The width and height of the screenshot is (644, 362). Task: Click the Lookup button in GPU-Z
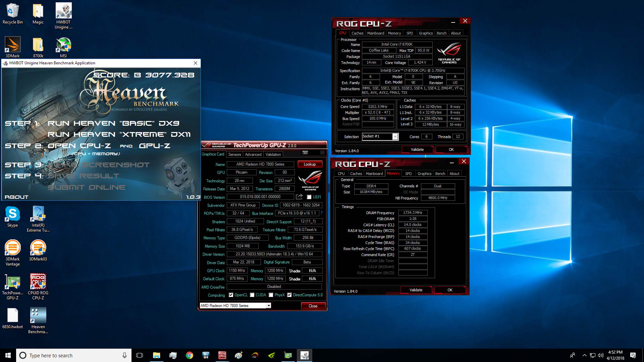(310, 164)
